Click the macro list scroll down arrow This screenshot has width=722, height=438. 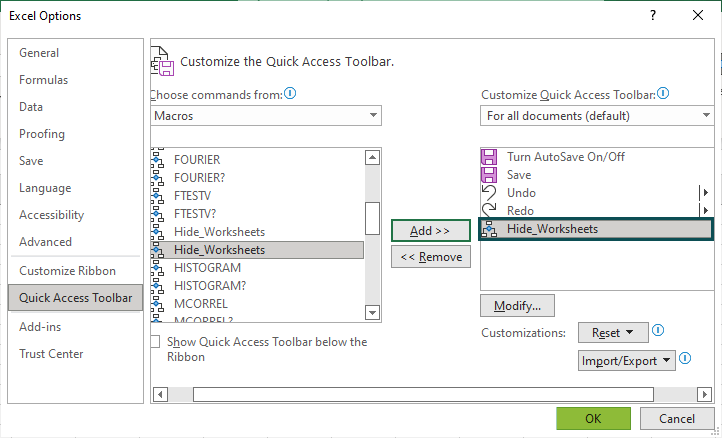click(x=372, y=313)
